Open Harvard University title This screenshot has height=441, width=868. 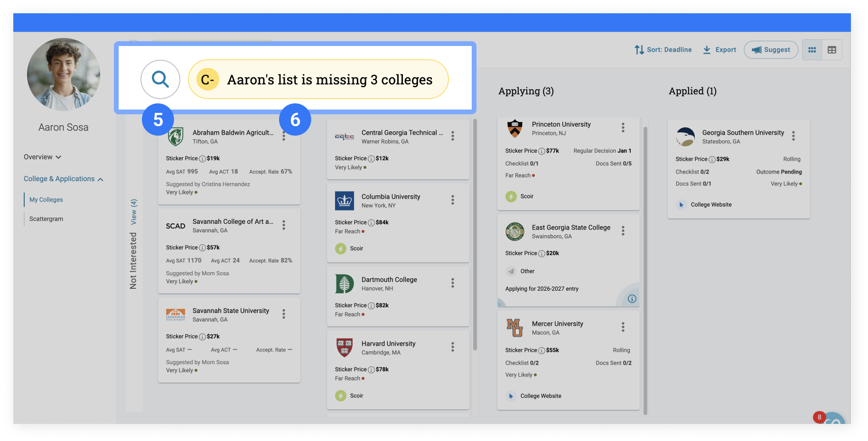[388, 344]
